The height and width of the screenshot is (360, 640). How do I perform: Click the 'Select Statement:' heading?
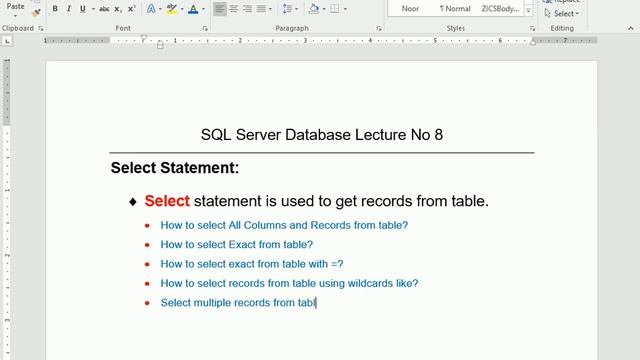tap(175, 168)
